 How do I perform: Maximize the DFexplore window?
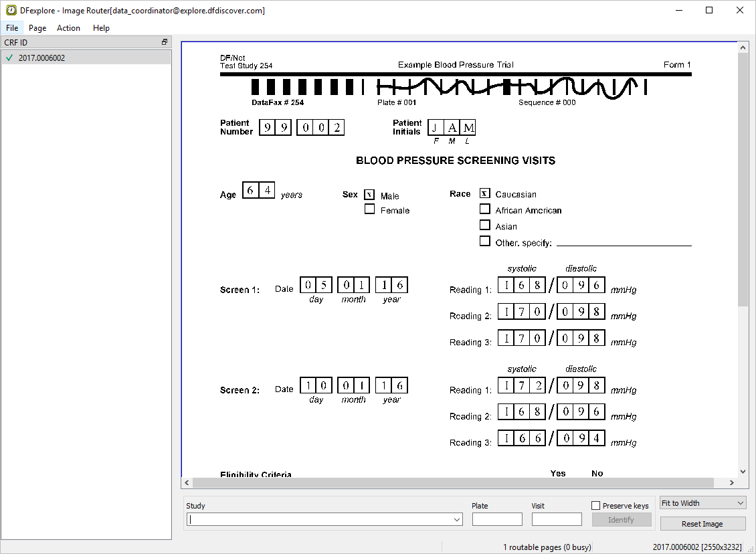click(x=709, y=10)
